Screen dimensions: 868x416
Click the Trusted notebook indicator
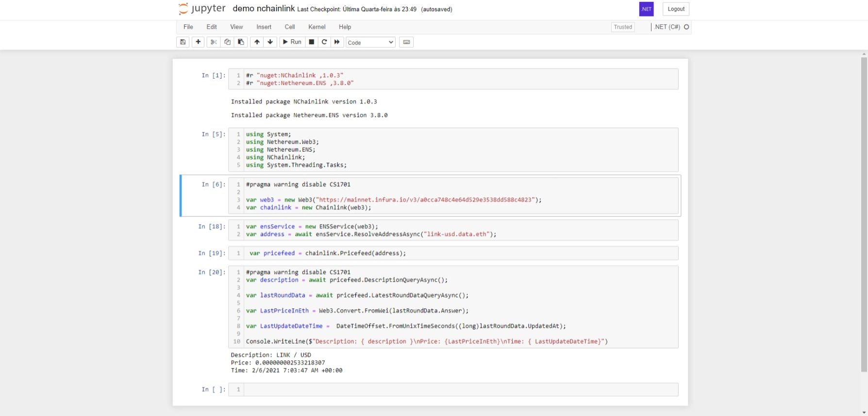click(x=623, y=27)
